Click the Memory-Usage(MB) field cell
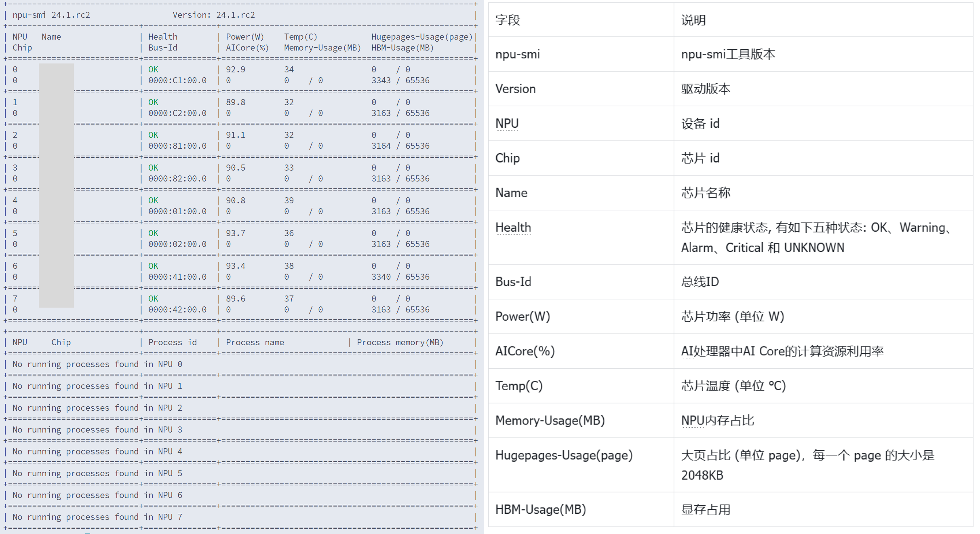Image resolution: width=980 pixels, height=534 pixels. click(550, 420)
